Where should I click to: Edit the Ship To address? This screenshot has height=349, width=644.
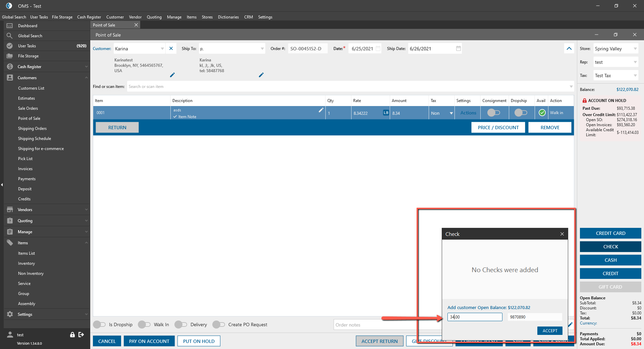261,75
